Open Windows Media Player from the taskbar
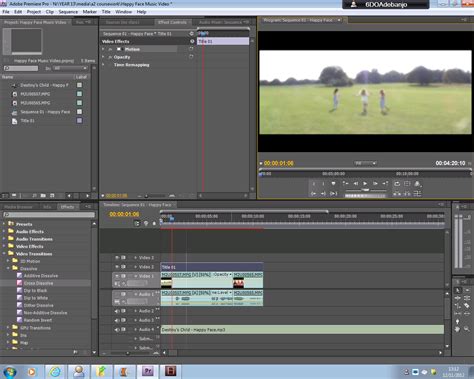 pyautogui.click(x=32, y=371)
